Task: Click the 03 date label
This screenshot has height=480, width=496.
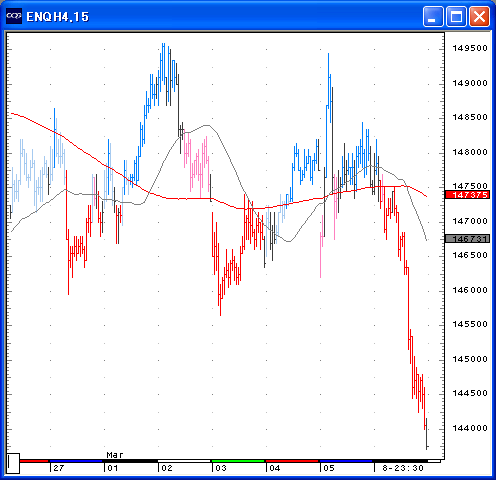Action: tap(221, 468)
